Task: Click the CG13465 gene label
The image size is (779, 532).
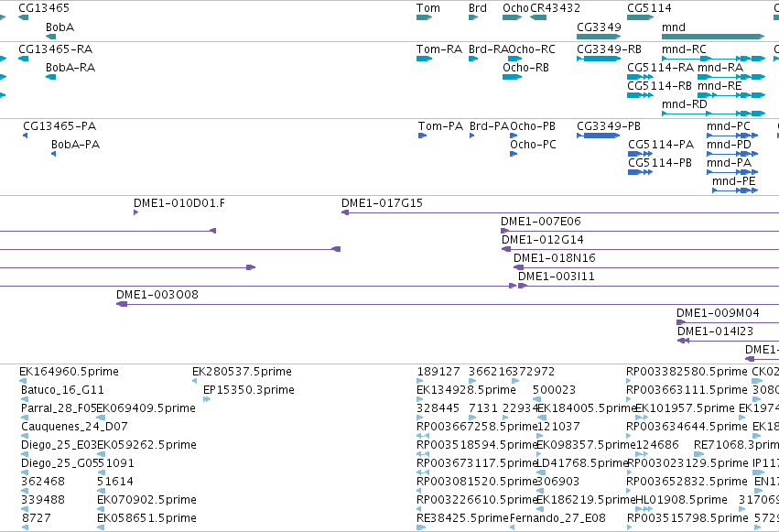Action: point(44,8)
